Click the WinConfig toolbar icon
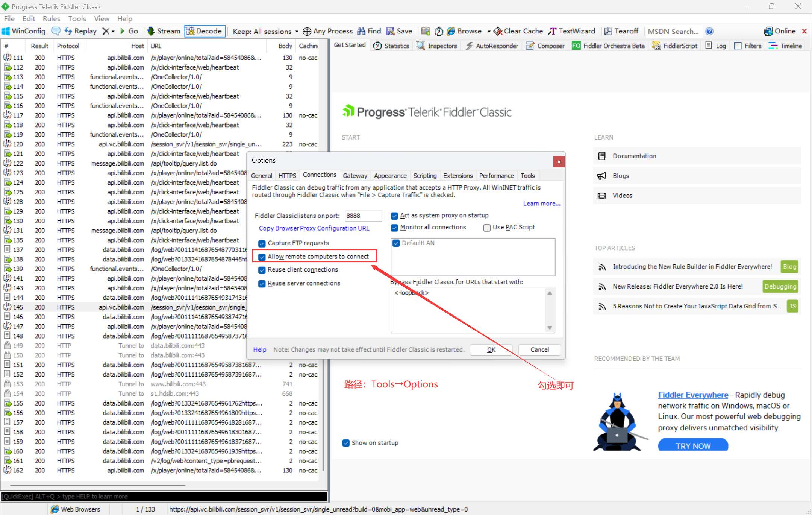This screenshot has height=515, width=812. tap(6, 31)
